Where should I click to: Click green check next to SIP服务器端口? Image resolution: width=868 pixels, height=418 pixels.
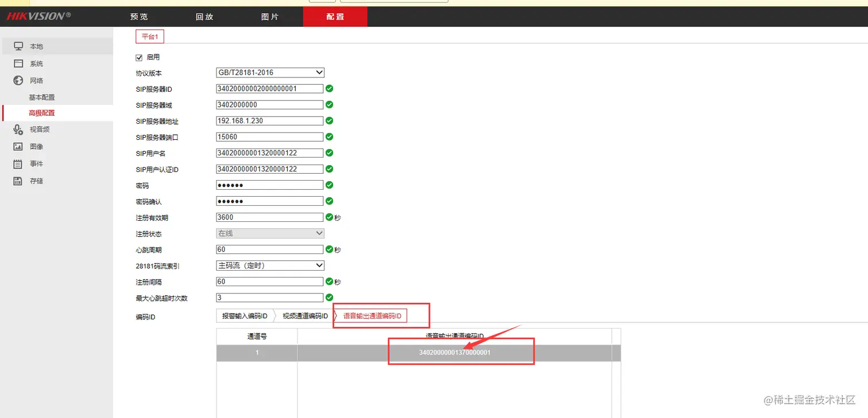coord(330,137)
